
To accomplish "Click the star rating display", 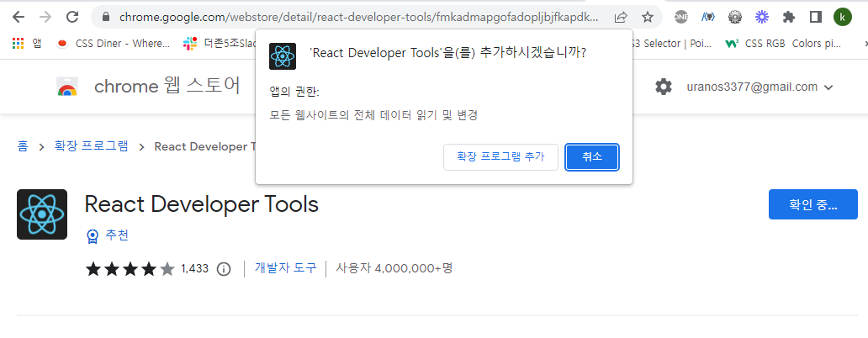I will [x=130, y=269].
